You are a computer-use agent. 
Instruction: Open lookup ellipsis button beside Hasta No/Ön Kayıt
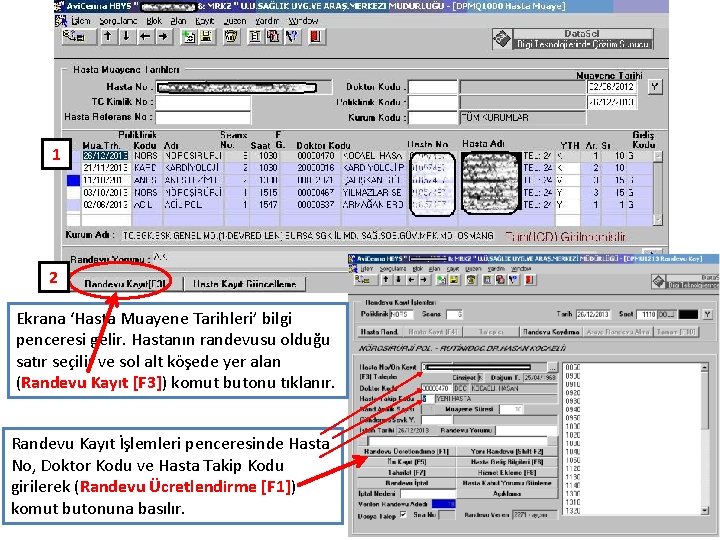[x=552, y=367]
